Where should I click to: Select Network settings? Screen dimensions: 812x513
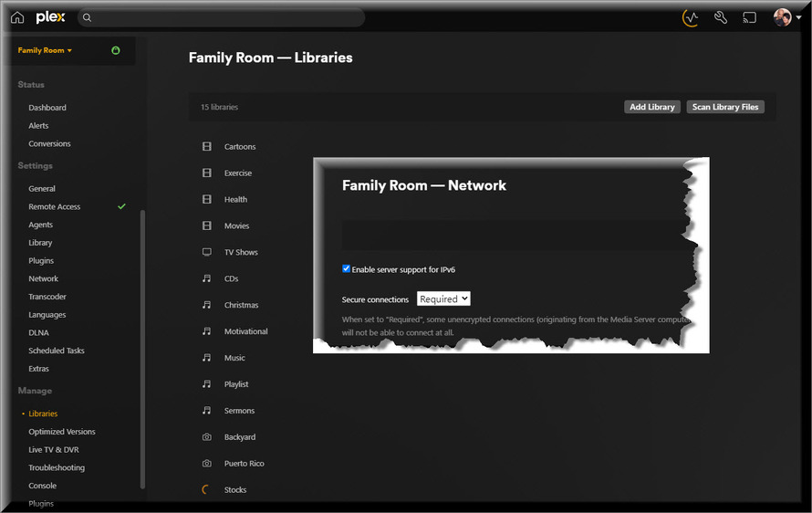(43, 278)
